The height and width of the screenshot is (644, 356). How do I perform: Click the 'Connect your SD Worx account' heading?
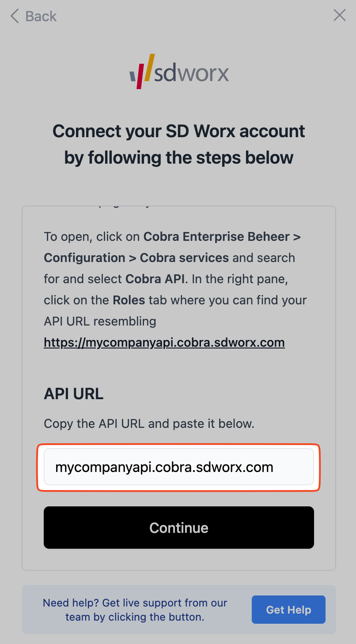[179, 131]
